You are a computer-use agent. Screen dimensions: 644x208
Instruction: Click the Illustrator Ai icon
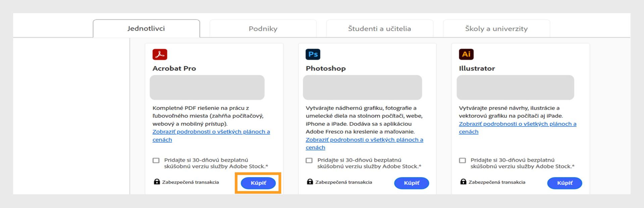coord(466,54)
